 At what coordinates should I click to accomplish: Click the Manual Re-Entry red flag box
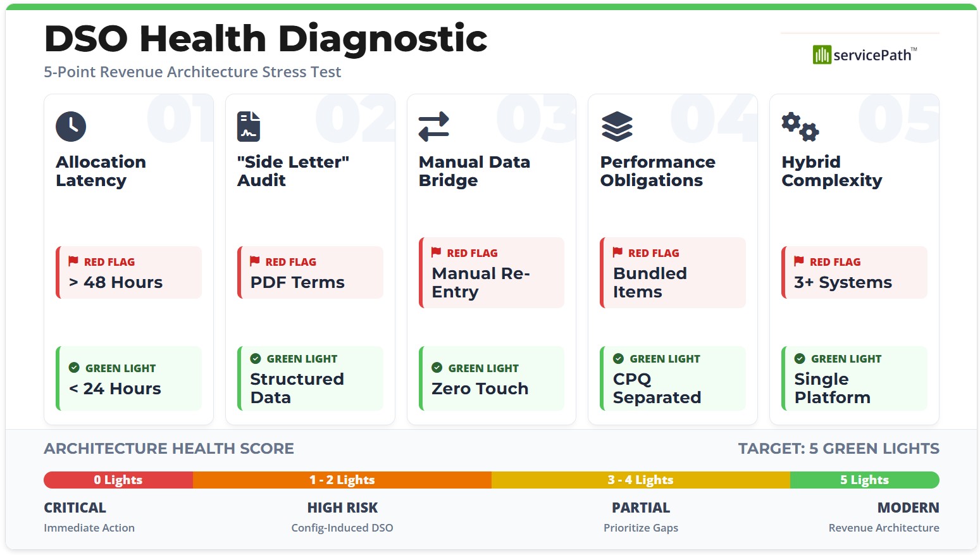coord(492,273)
